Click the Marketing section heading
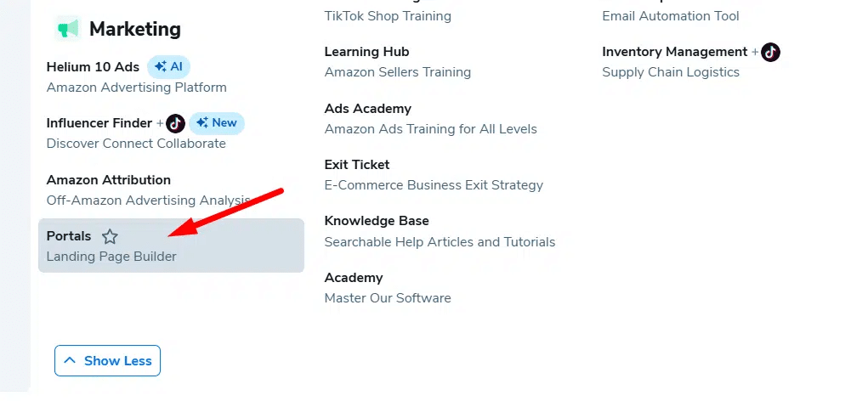 coord(134,29)
